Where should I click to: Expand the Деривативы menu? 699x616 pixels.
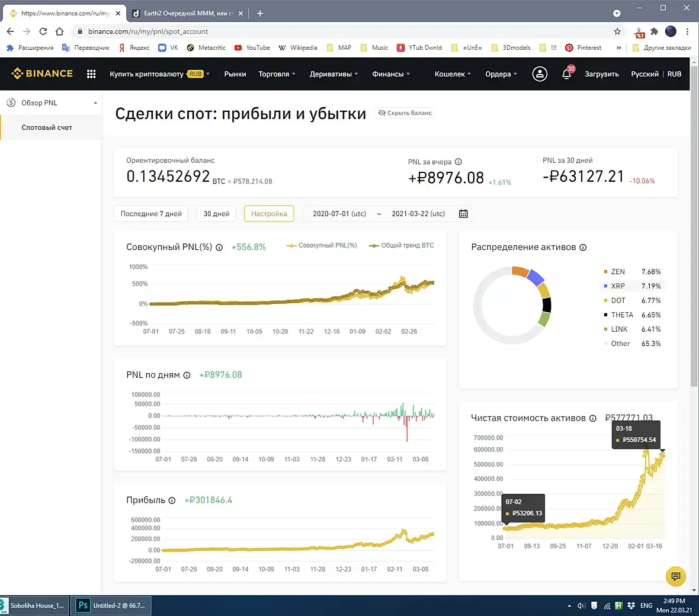coord(334,74)
